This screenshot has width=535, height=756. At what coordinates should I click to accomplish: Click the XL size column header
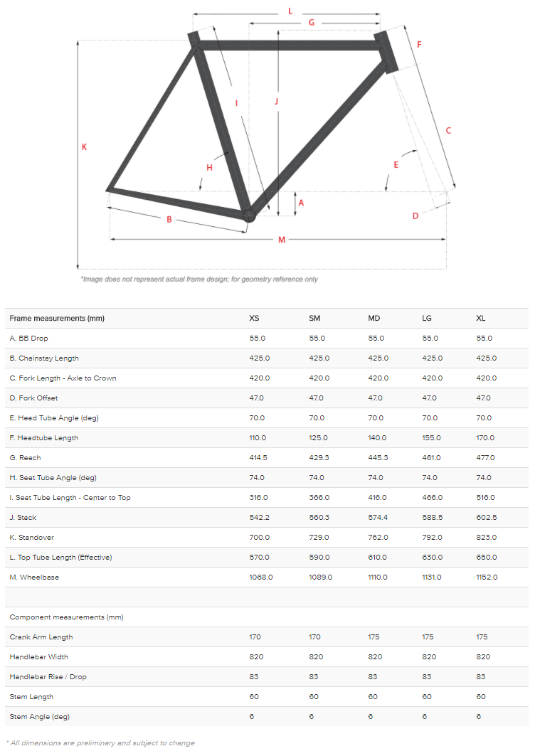481,318
